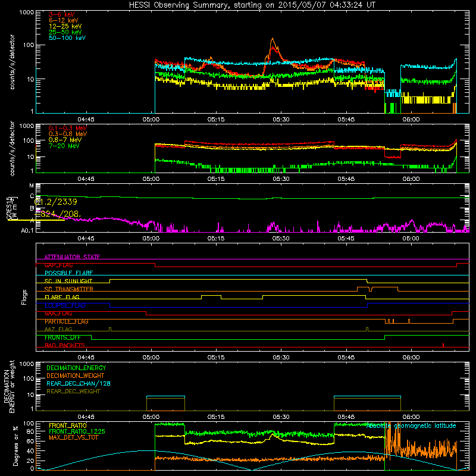Click the Flags y-axis title
Image resolution: width=476 pixels, height=476 pixels.
[x=24, y=297]
